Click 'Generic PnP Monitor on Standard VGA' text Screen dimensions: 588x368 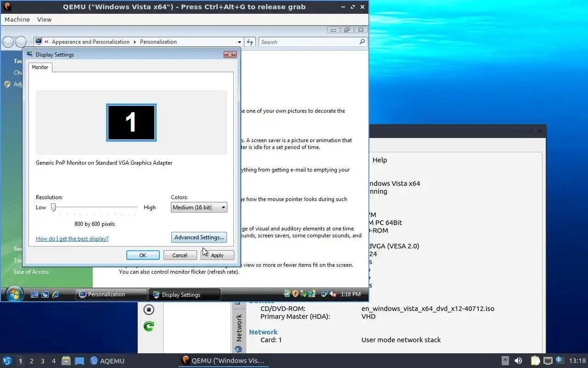click(104, 163)
